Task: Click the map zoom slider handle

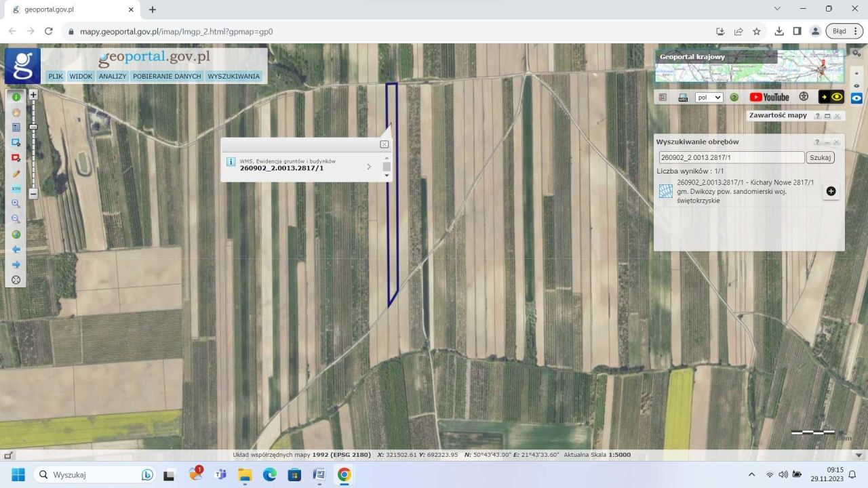Action: click(x=33, y=127)
